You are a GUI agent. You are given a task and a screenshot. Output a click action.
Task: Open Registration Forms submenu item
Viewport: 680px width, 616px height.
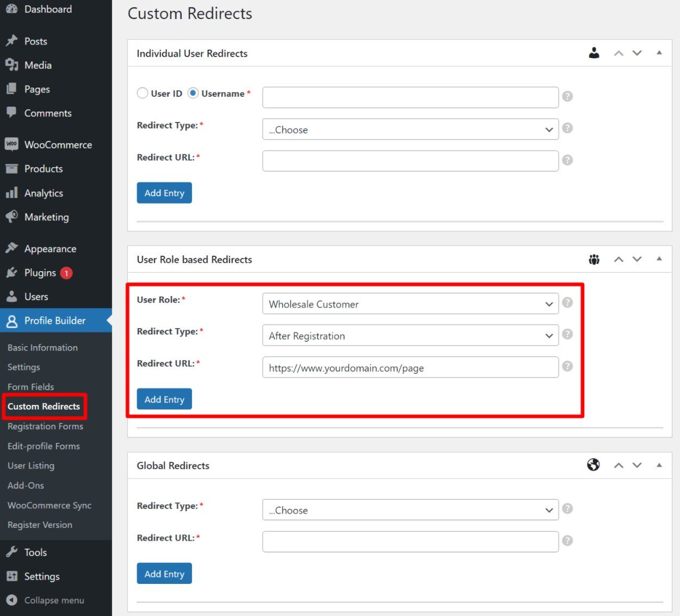tap(45, 426)
